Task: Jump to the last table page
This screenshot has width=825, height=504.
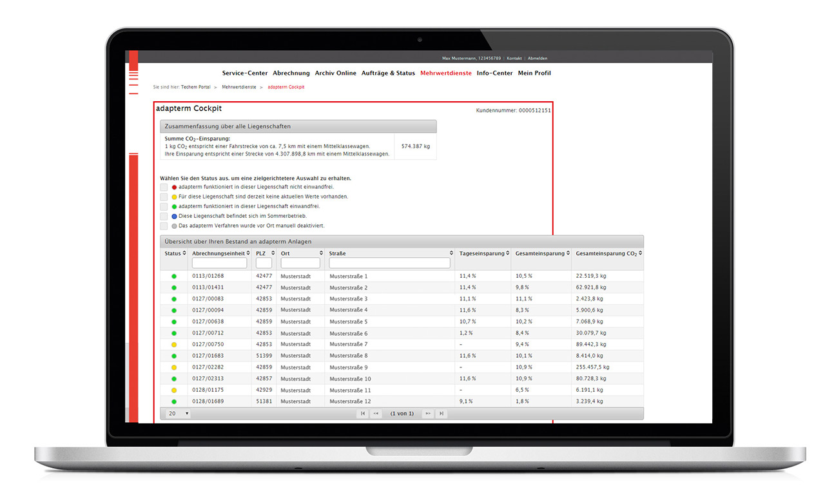Action: pos(441,414)
